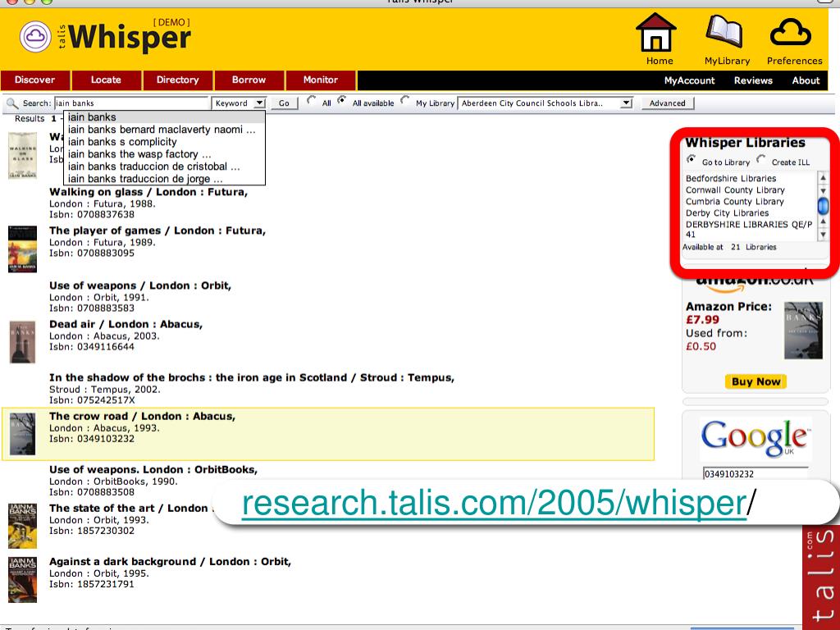Select the All available radio button

coord(341,100)
